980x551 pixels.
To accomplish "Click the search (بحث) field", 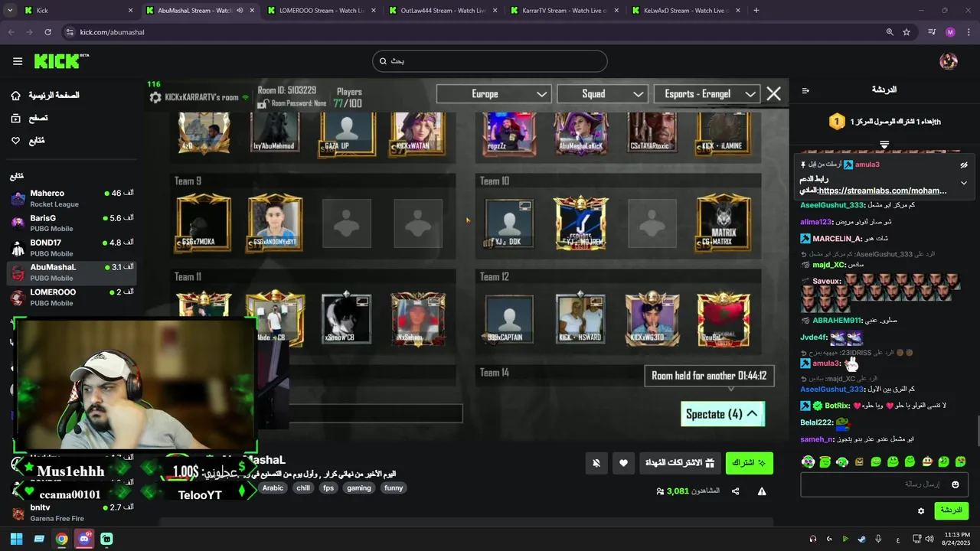I will point(490,61).
